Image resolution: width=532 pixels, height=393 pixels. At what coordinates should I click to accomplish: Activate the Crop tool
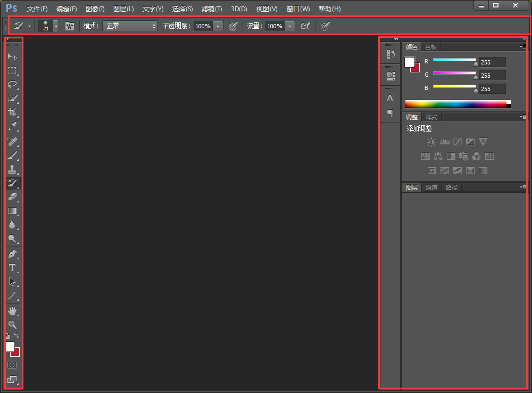[13, 113]
